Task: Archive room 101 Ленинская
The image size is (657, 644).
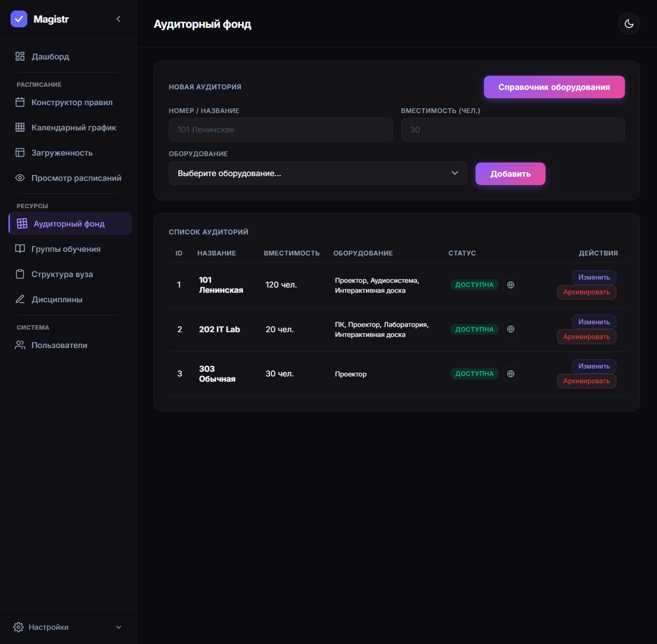Action: click(587, 292)
